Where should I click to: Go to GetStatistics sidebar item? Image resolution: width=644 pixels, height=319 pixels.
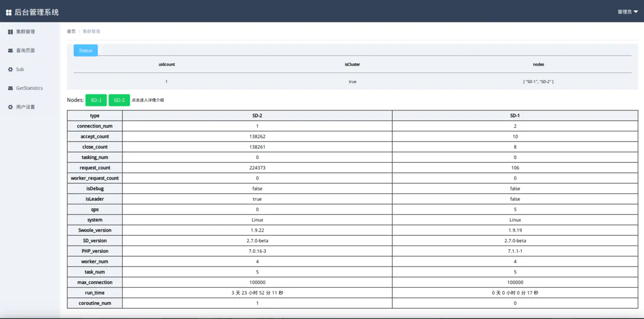[x=30, y=88]
